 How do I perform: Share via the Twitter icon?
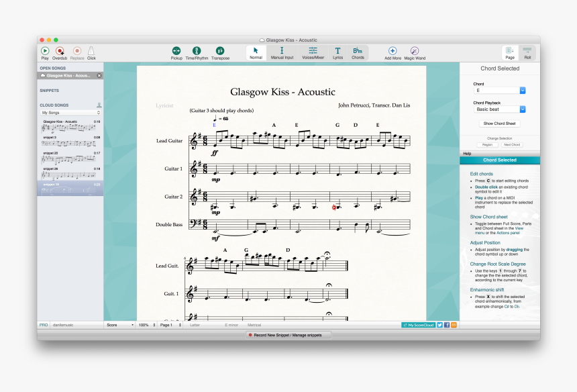439,325
